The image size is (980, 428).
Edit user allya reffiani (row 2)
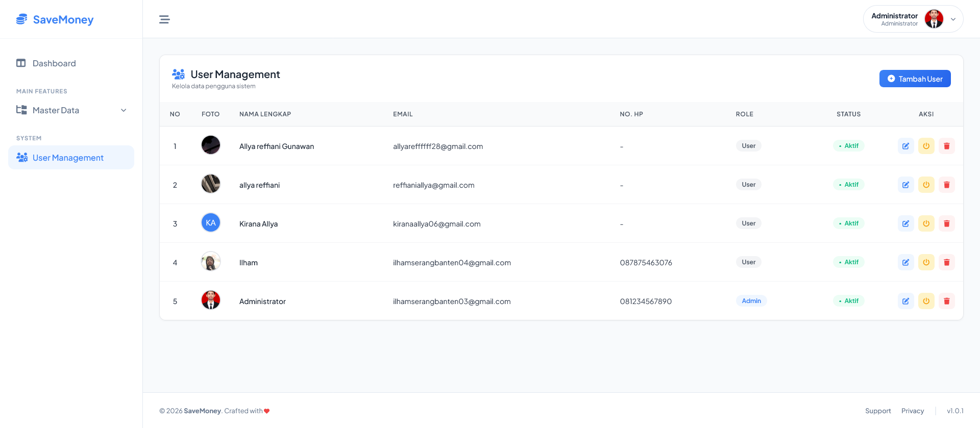click(906, 185)
